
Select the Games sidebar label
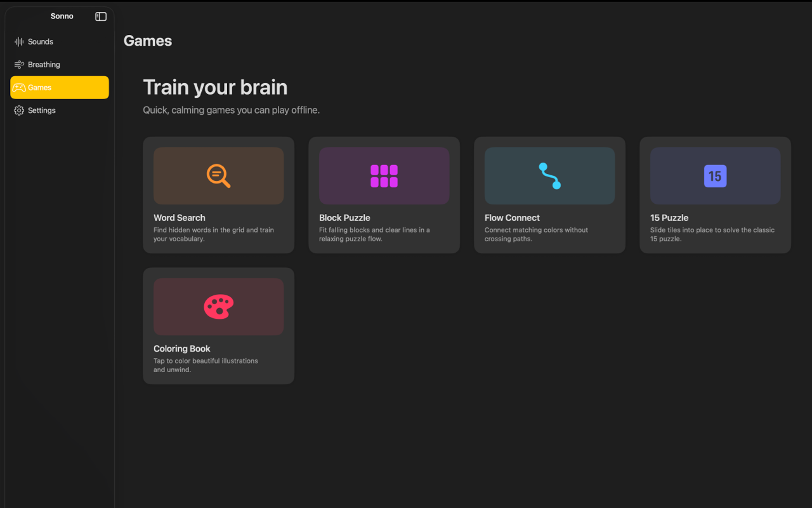pos(39,88)
